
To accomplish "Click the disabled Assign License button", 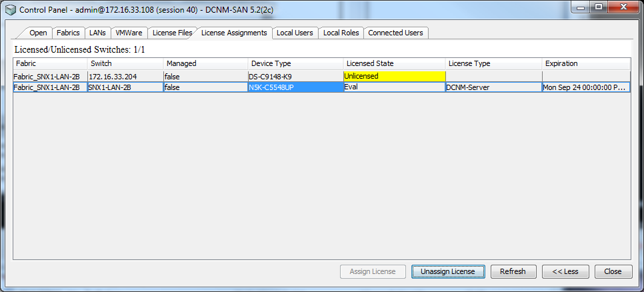I will [373, 271].
